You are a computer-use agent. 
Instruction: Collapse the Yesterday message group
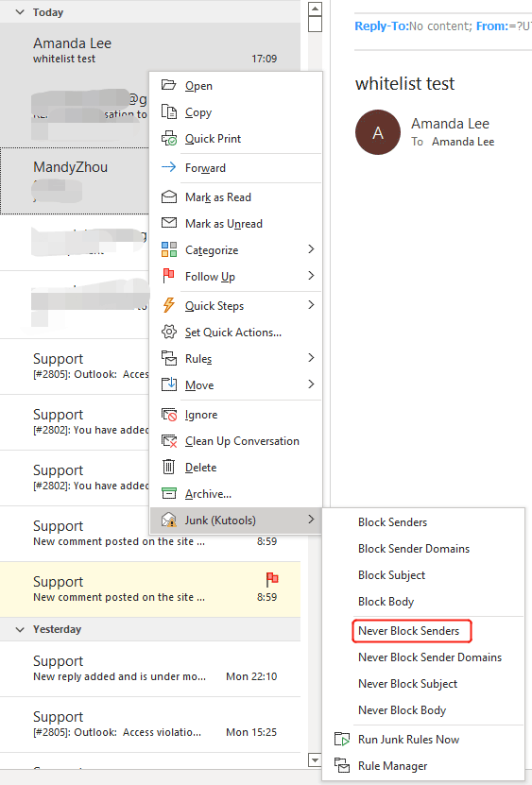(20, 629)
